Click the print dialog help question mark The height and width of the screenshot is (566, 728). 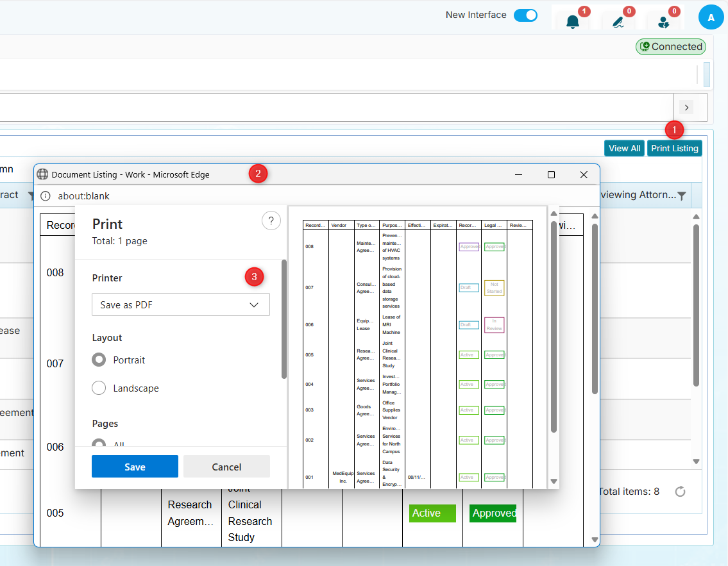coord(271,221)
